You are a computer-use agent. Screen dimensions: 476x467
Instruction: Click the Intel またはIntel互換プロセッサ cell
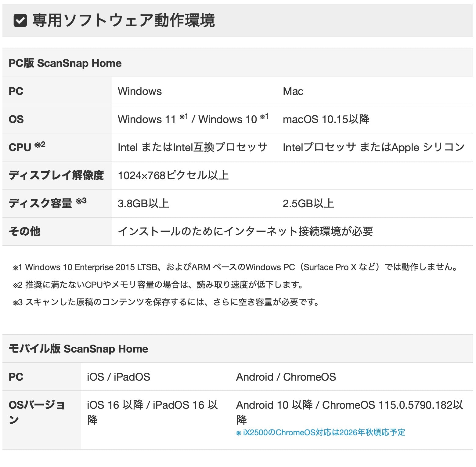tap(194, 147)
